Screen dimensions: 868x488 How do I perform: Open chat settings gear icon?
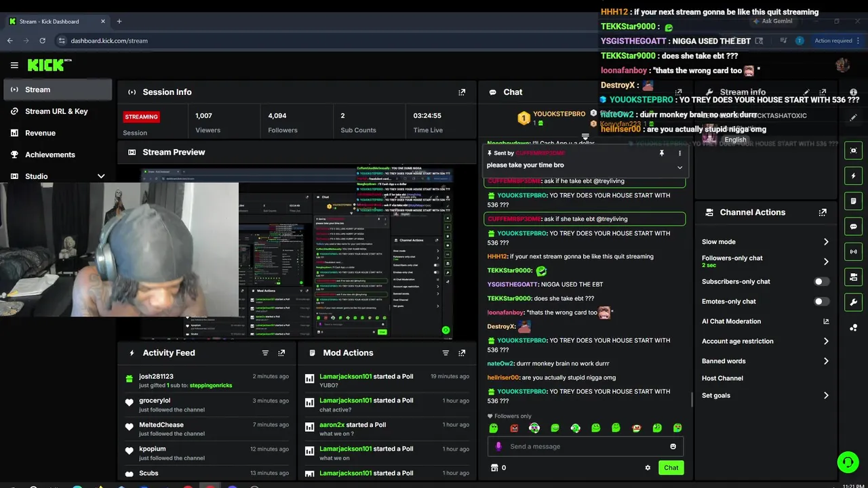click(648, 468)
